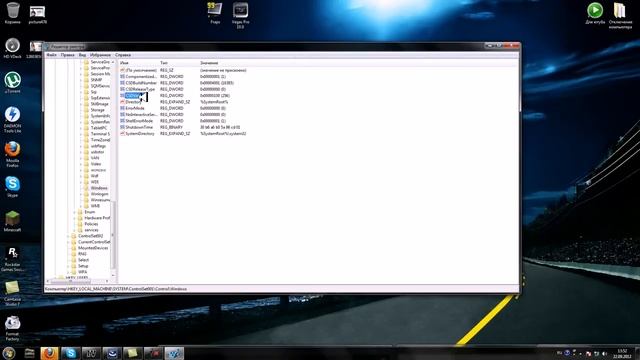Image resolution: width=640 pixels, height=360 pixels.
Task: Open Firefox from the taskbar
Action: pyautogui.click(x=49, y=353)
